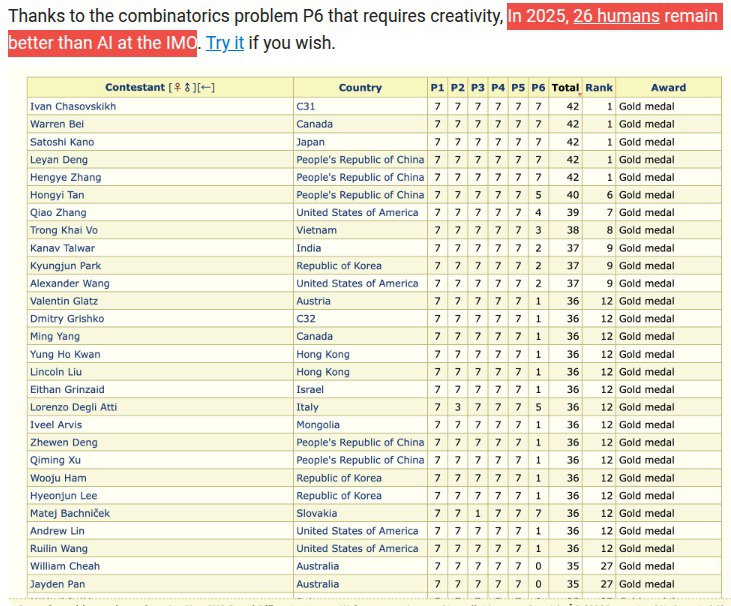Click the Mongolia country link

point(318,425)
